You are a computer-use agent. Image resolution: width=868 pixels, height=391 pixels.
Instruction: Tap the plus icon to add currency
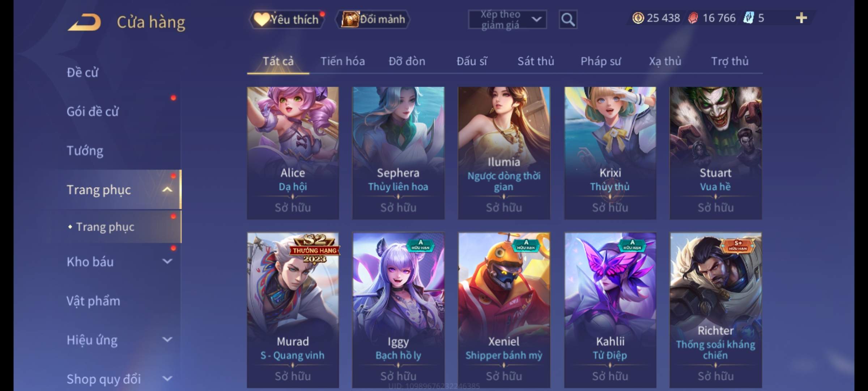pos(801,18)
